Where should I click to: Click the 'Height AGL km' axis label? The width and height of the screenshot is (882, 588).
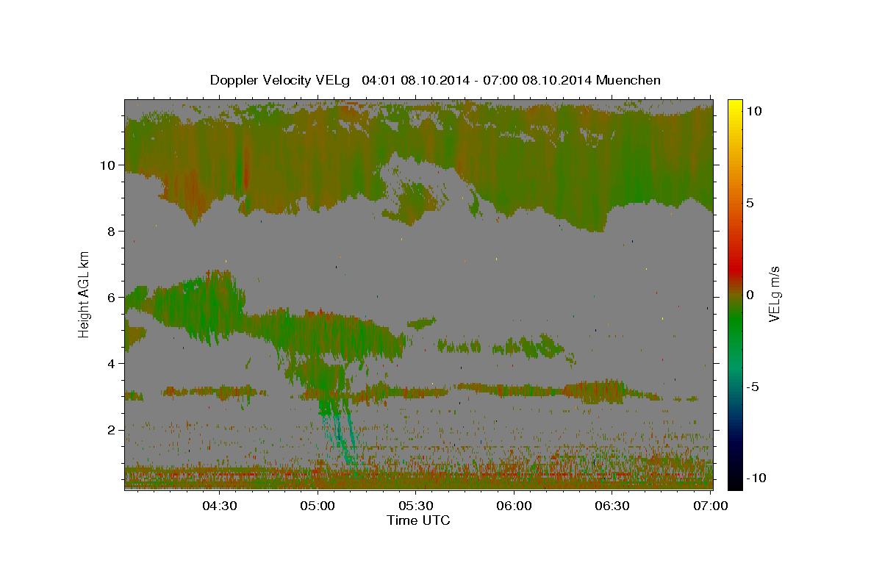tap(85, 294)
